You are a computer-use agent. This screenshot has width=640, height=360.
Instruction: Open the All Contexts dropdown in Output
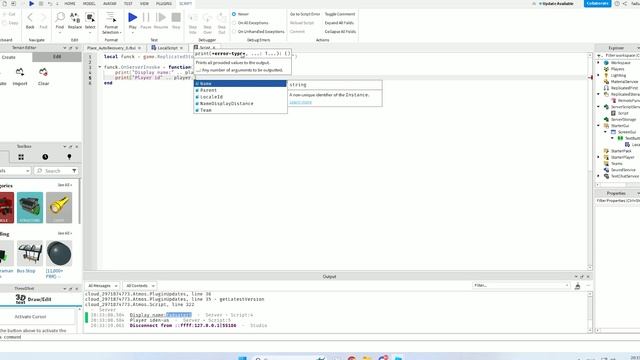[140, 286]
